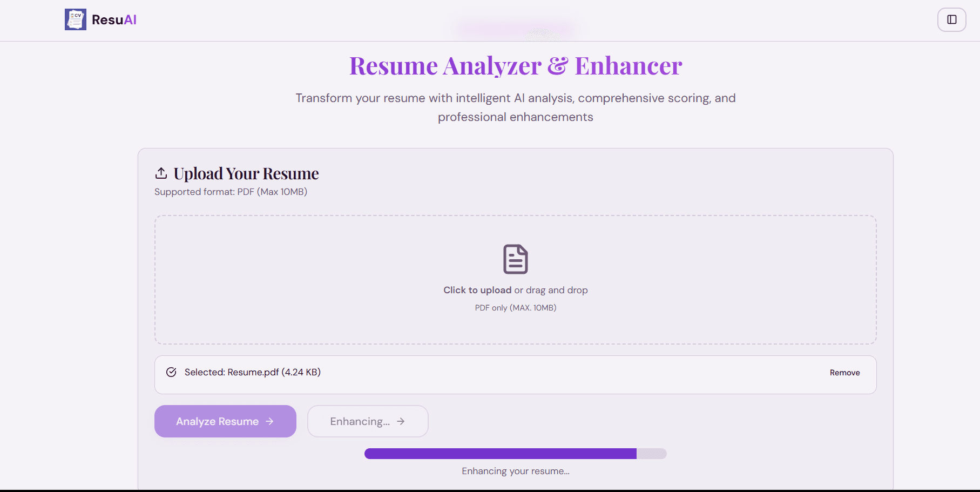This screenshot has width=980, height=492.
Task: Click the checkmark icon next to Selected: Resume.pdf
Action: point(171,372)
